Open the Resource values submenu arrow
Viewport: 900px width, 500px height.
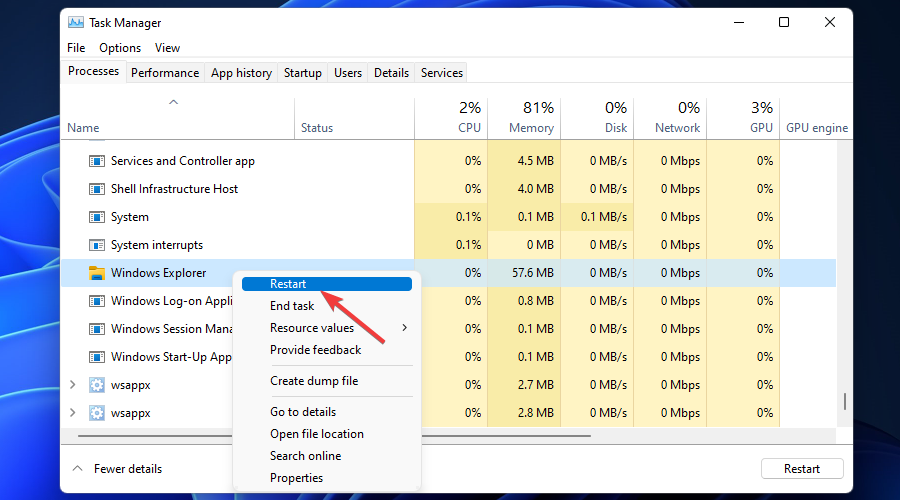click(x=405, y=328)
